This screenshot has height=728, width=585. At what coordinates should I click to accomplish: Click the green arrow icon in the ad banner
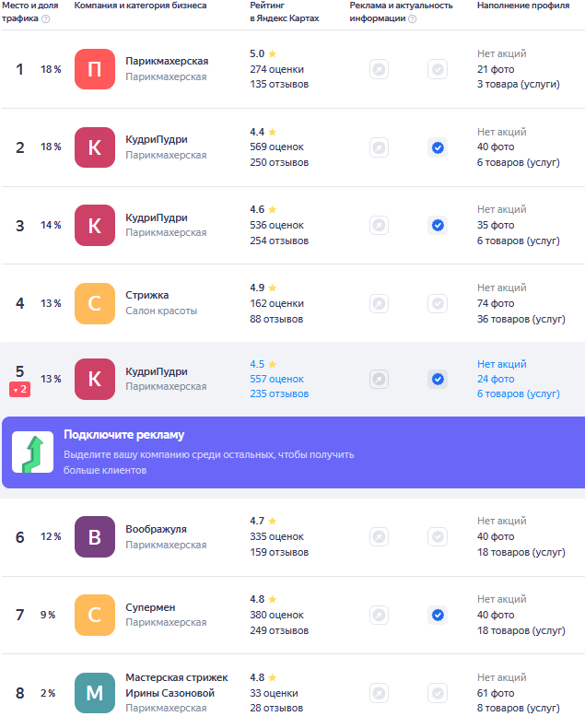coord(32,452)
